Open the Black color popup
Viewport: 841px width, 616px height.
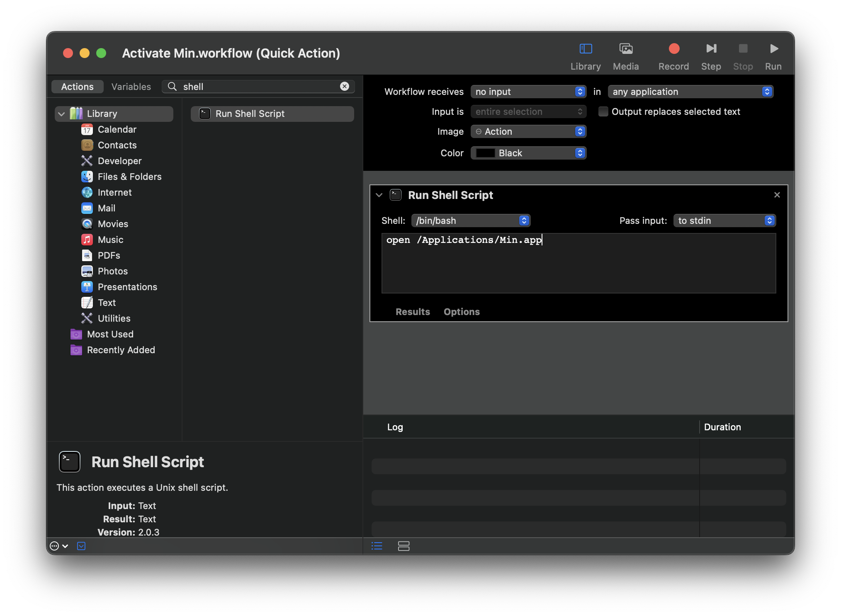528,153
